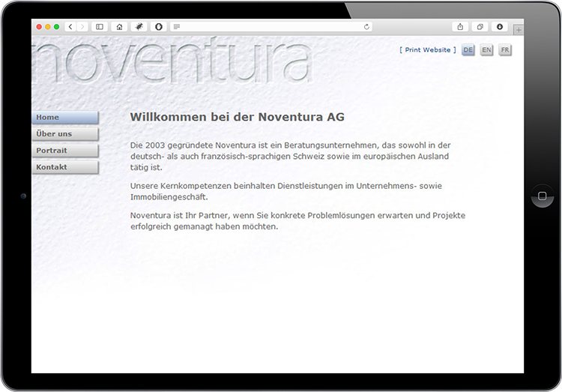Toggle the browser sidebar panel icon
562x392 pixels.
100,26
